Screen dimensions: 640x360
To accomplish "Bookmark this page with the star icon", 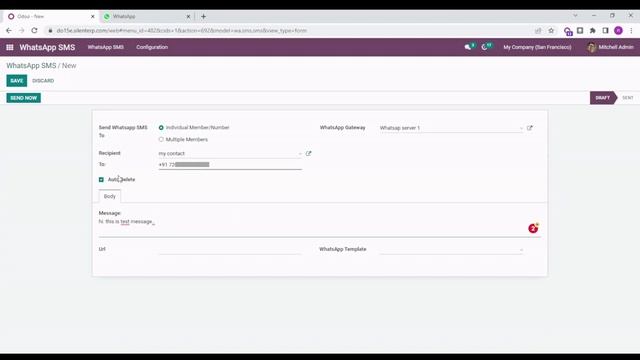I will [x=551, y=31].
